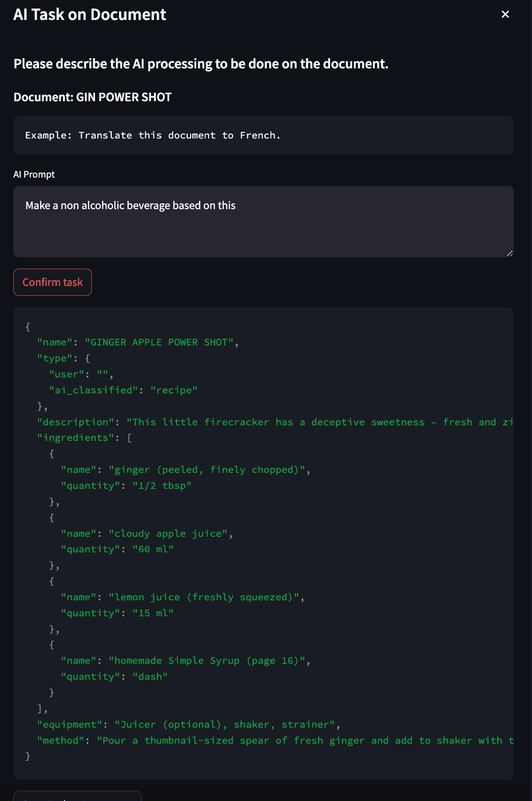Click the Confirm task button
The height and width of the screenshot is (801, 532).
52,282
